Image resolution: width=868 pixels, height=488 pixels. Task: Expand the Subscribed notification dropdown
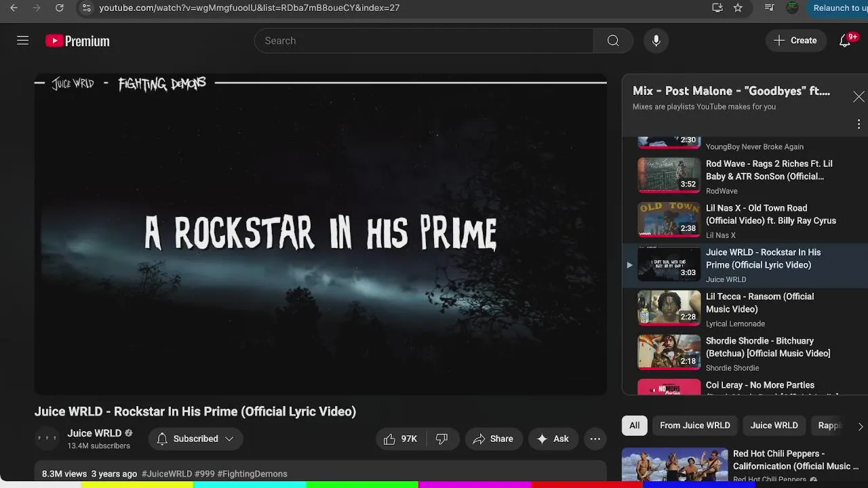[195, 439]
